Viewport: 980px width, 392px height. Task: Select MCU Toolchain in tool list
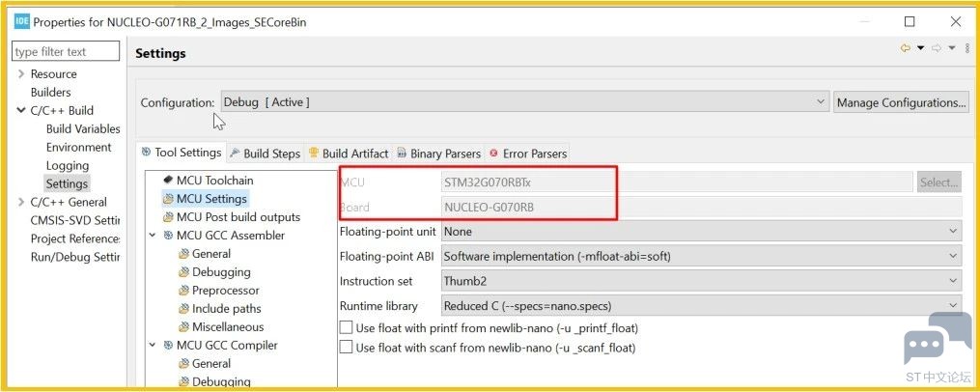[x=215, y=180]
